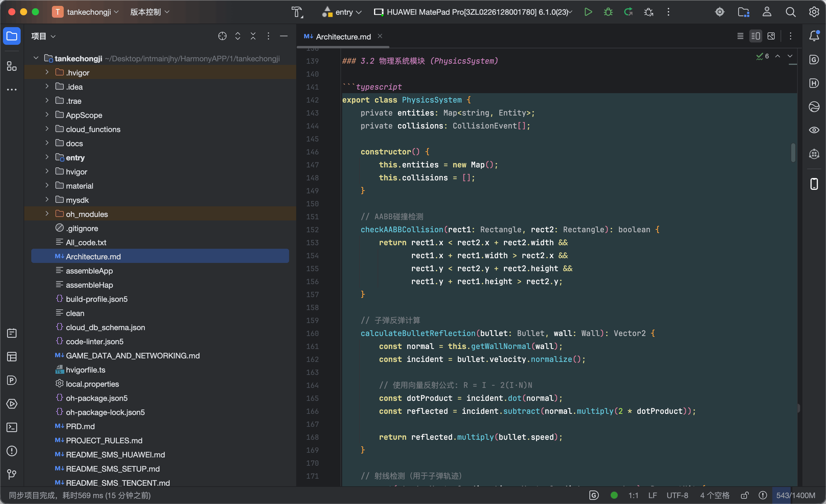Screen dimensions: 826x504
Task: Go to next highlighted problem arrow
Action: (790, 56)
